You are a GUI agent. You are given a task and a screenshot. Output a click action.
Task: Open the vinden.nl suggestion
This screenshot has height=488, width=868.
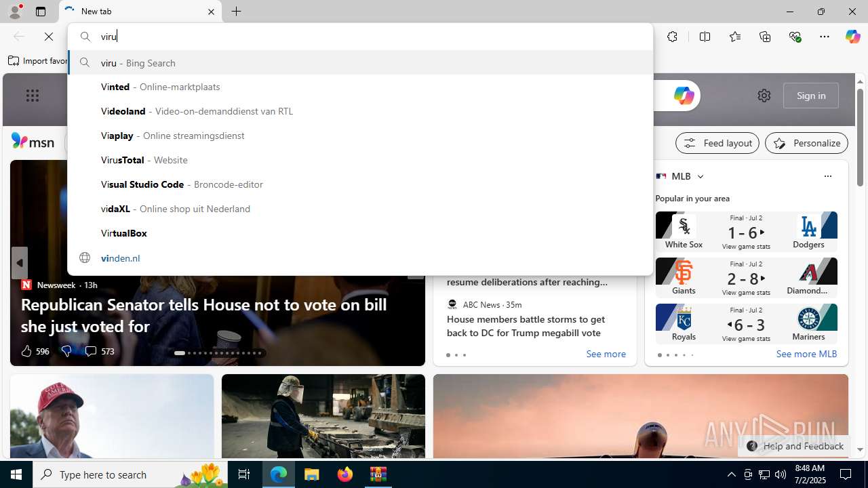point(360,258)
